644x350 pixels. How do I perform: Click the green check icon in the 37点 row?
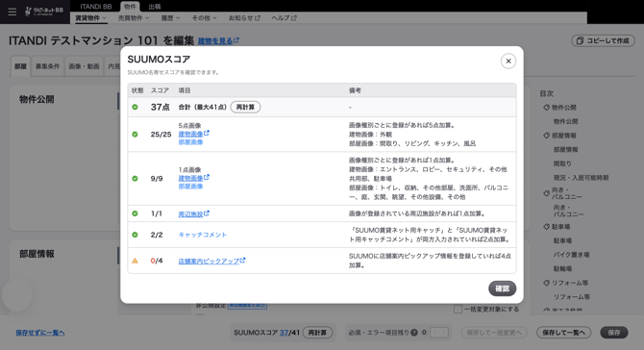pos(135,108)
